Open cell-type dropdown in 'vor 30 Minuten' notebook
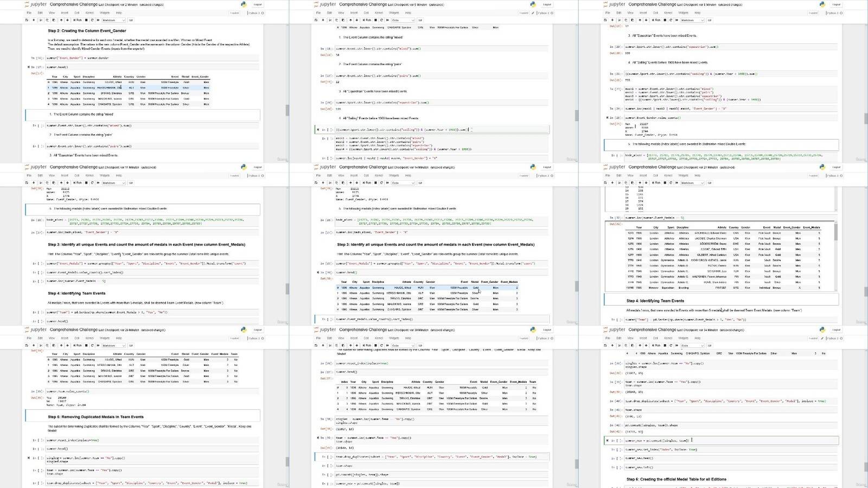 (403, 345)
